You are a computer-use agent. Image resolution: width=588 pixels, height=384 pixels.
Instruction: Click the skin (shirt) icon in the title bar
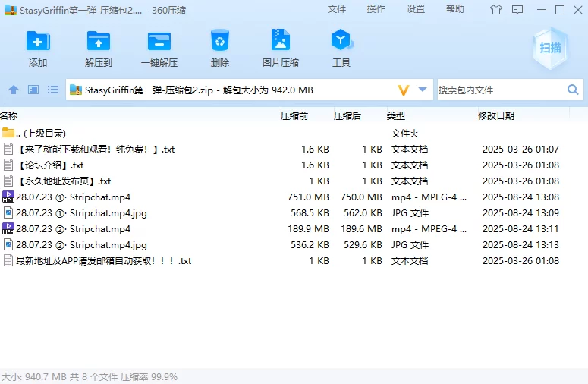[x=495, y=10]
